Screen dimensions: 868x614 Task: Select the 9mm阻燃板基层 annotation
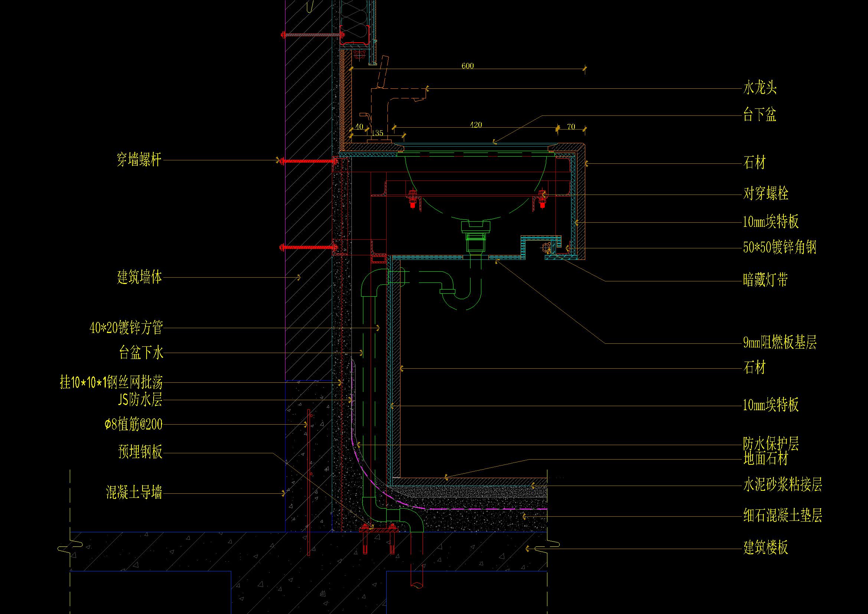tap(780, 343)
